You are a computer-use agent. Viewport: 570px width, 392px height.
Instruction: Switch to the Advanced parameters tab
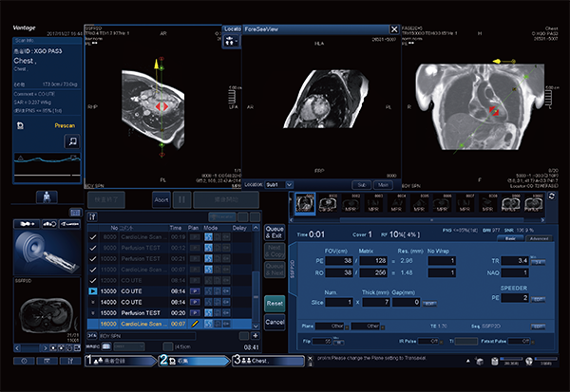pyautogui.click(x=539, y=238)
